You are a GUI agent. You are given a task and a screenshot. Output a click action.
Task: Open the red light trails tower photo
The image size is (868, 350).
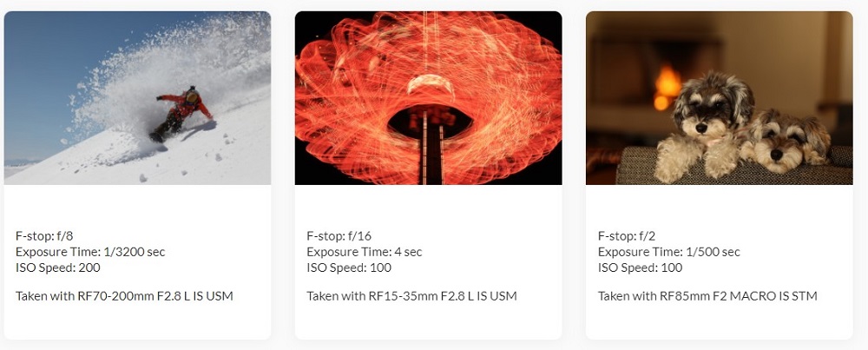point(429,98)
